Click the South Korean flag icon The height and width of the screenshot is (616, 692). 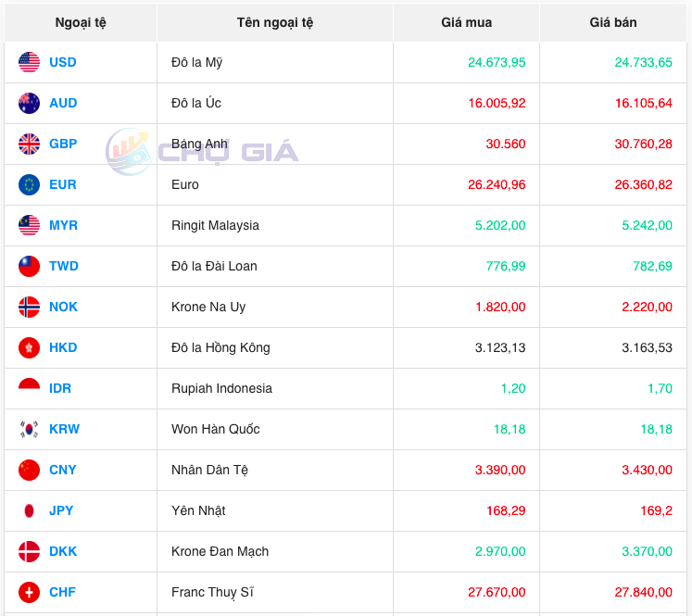[29, 429]
